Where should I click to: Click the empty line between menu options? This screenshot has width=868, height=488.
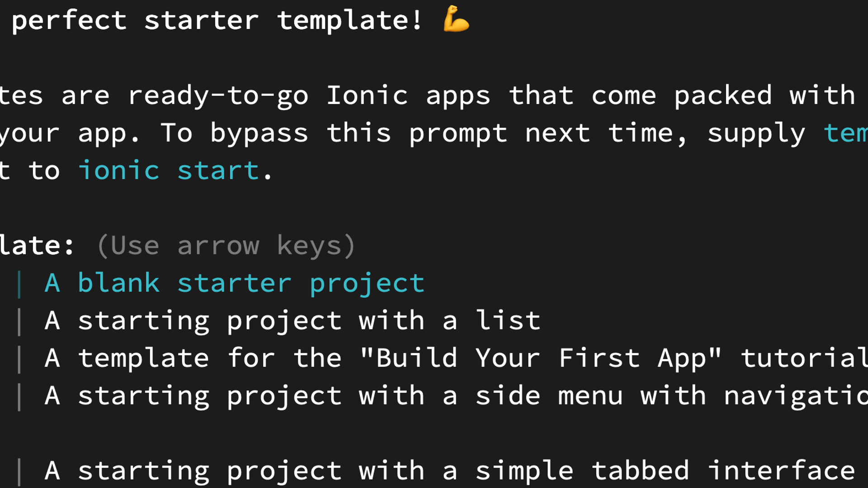434,434
